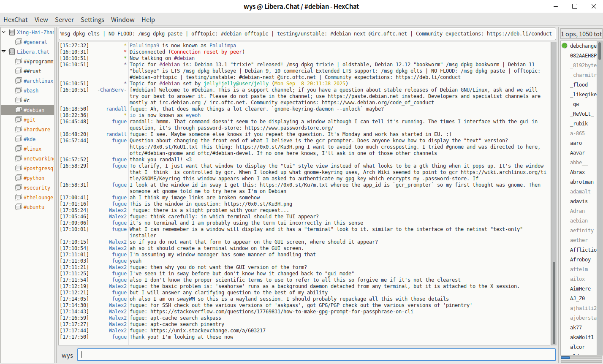Click the chat log vertical scrollbar
This screenshot has height=364, width=603.
(x=554, y=296)
